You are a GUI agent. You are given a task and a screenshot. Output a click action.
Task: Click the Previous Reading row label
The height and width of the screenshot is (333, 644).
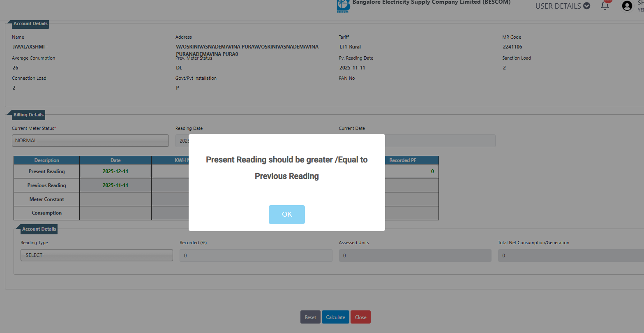pos(47,185)
